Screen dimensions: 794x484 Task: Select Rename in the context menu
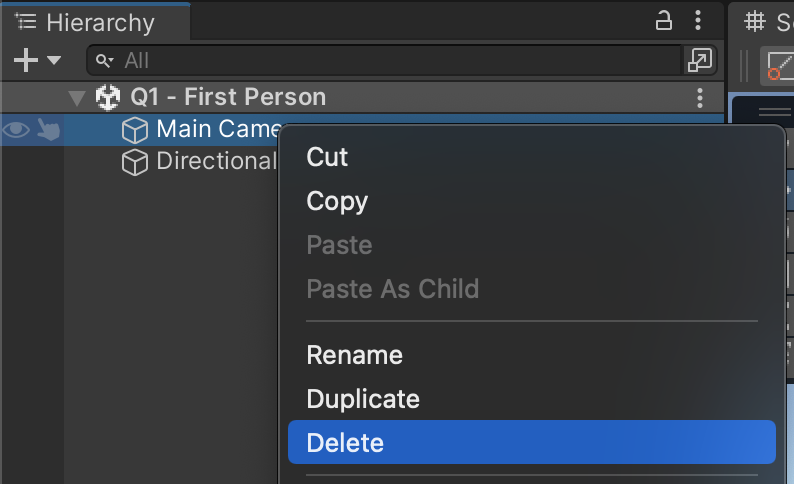pyautogui.click(x=354, y=355)
